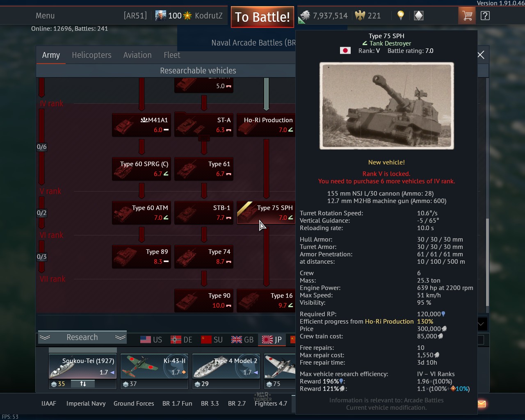Switch to the Fleet tab
This screenshot has width=525, height=420.
[x=172, y=55]
